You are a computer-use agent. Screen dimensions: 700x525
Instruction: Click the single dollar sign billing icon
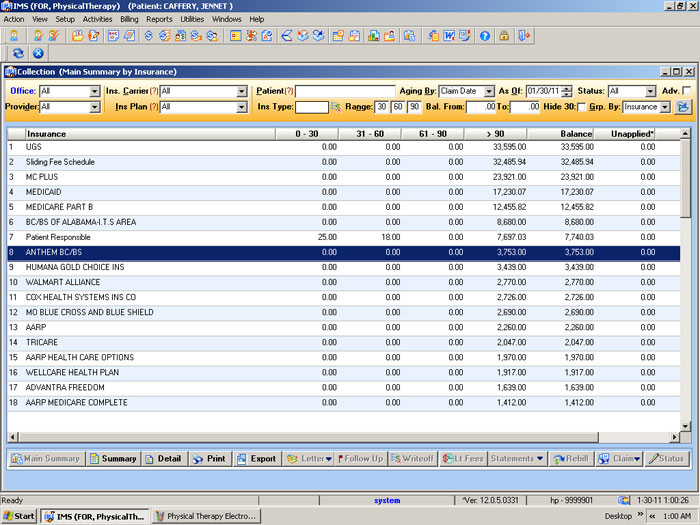(149, 36)
